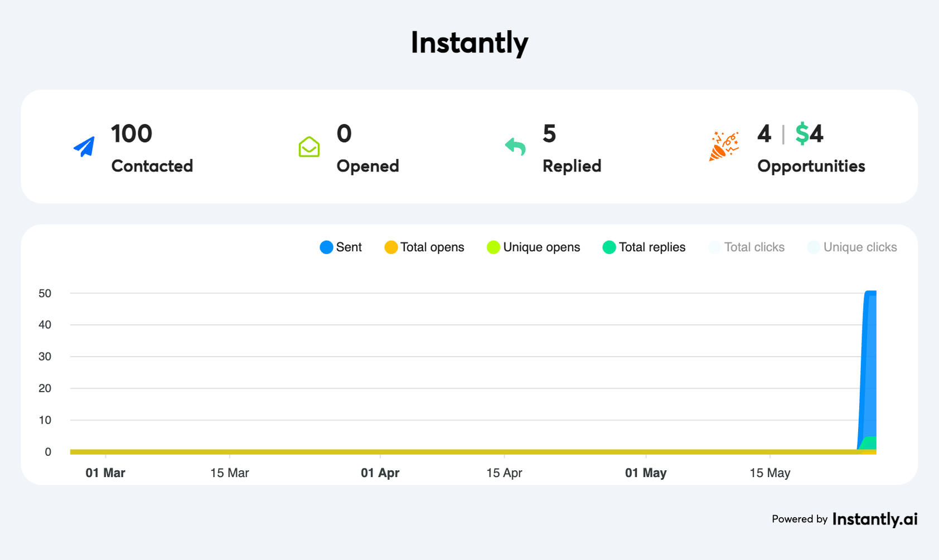
Task: Click the orange Total opens color dot
Action: (x=391, y=247)
